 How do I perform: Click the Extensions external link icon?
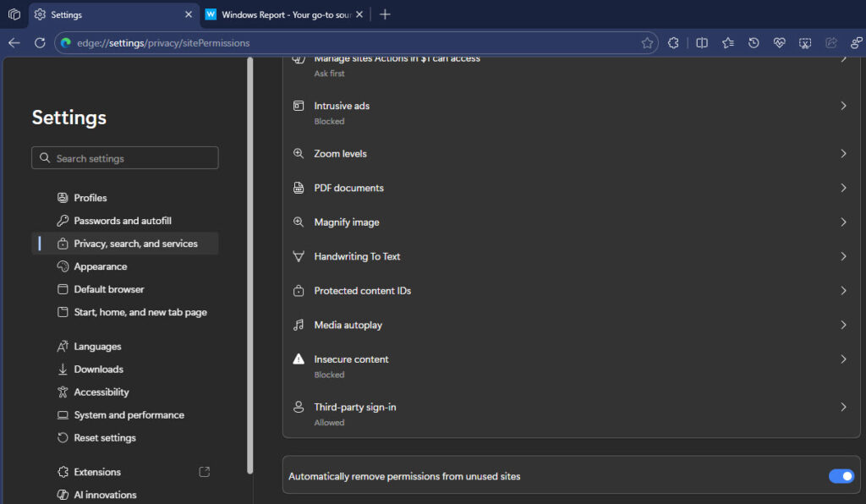tap(205, 472)
